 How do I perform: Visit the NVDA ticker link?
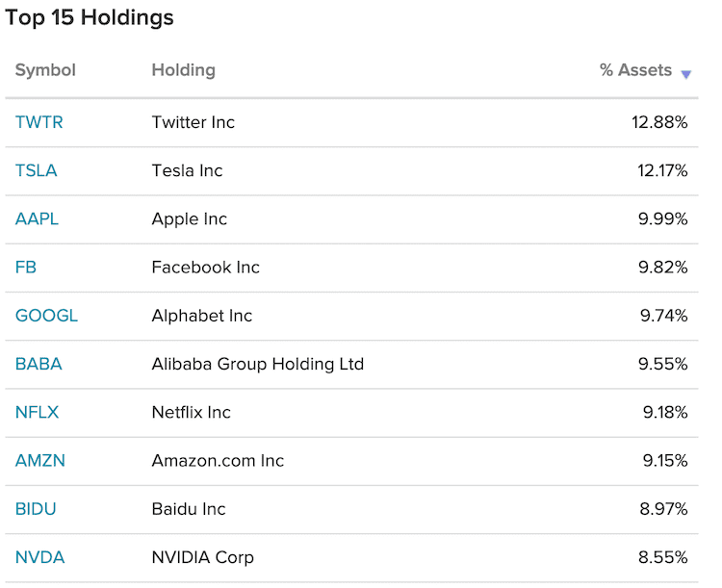click(40, 556)
